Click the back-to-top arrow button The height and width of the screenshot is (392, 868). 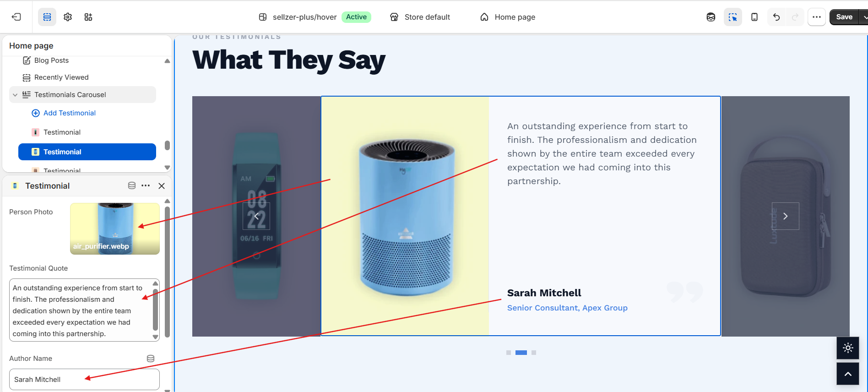pos(848,374)
